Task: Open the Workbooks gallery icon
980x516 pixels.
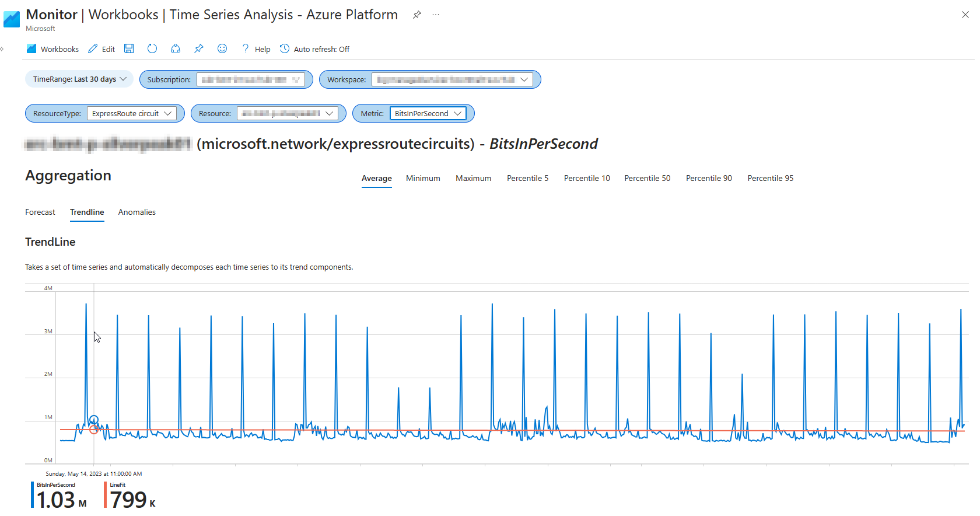Action: (x=32, y=49)
